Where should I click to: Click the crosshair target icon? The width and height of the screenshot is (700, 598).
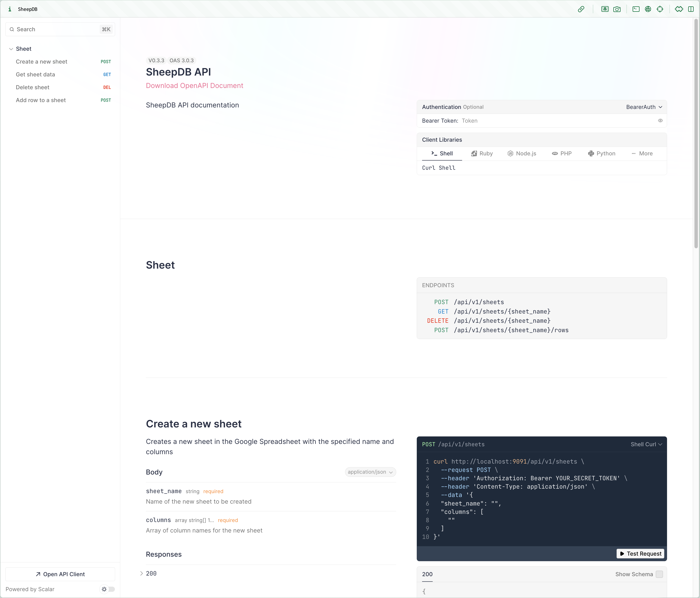[x=660, y=9]
